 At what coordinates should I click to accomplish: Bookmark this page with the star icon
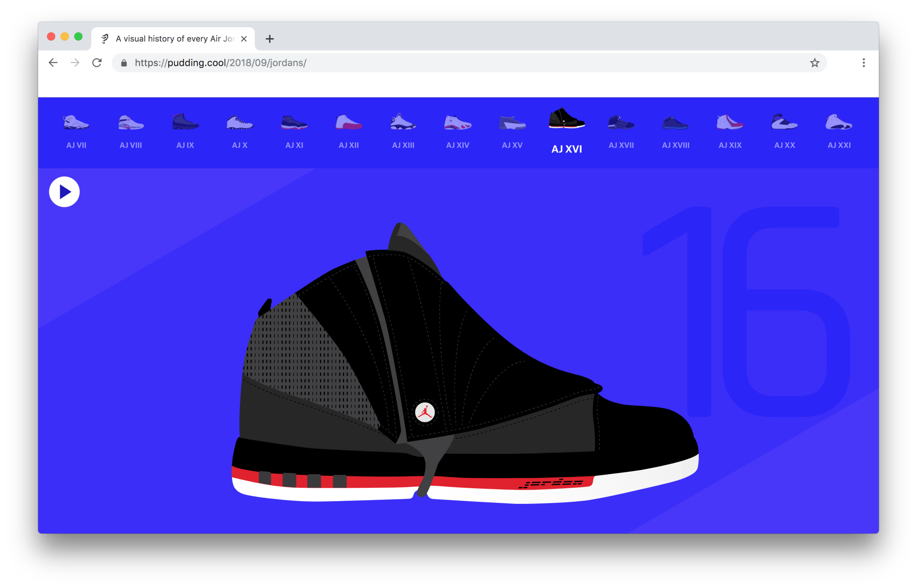[815, 63]
